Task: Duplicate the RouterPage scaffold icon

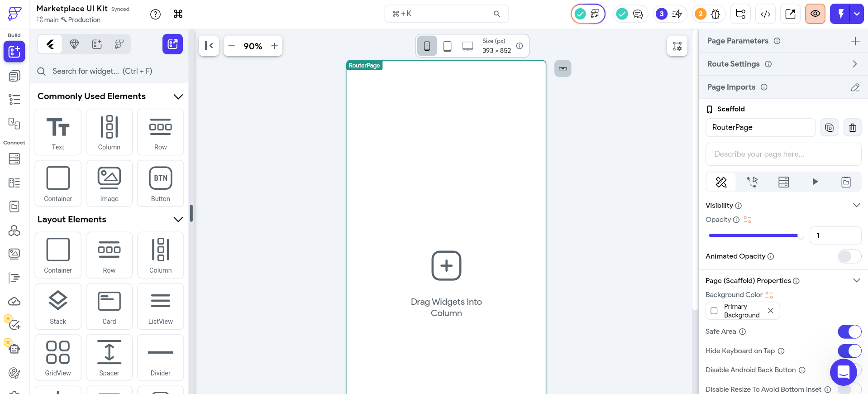Action: [x=829, y=128]
